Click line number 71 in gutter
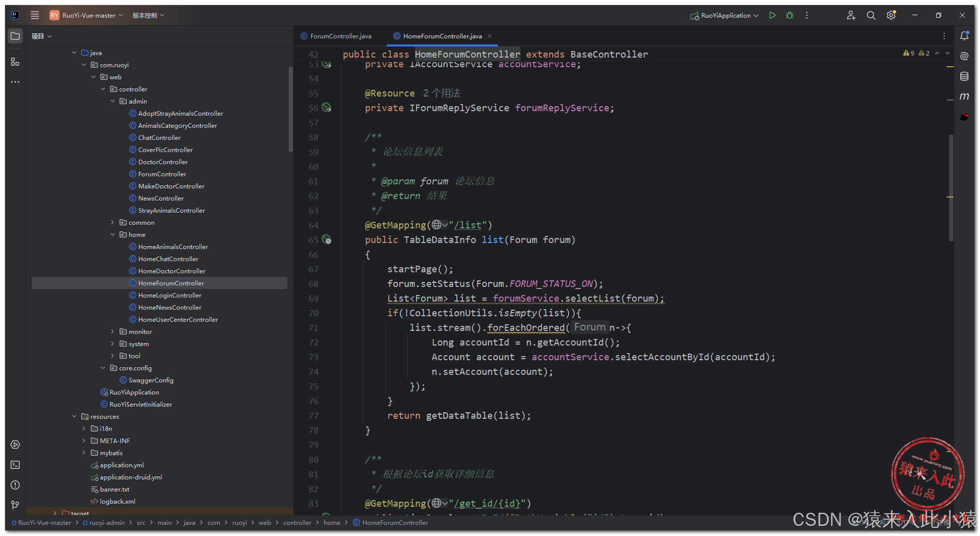980x536 pixels. 314,328
